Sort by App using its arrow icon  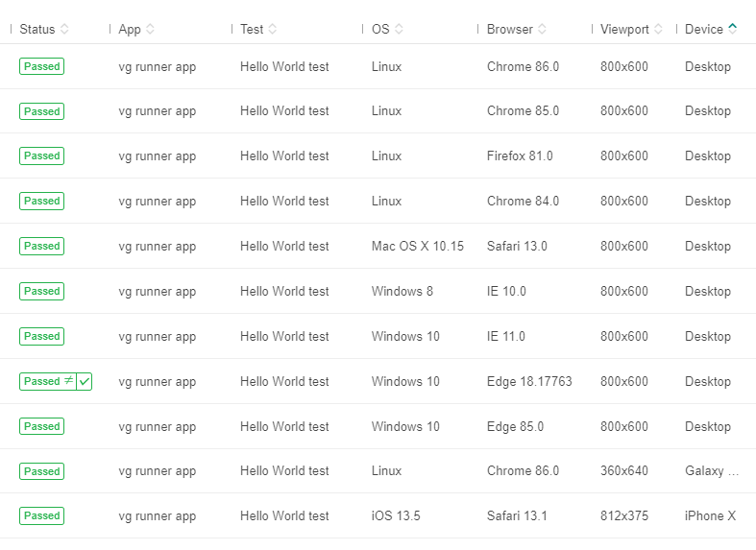150,30
